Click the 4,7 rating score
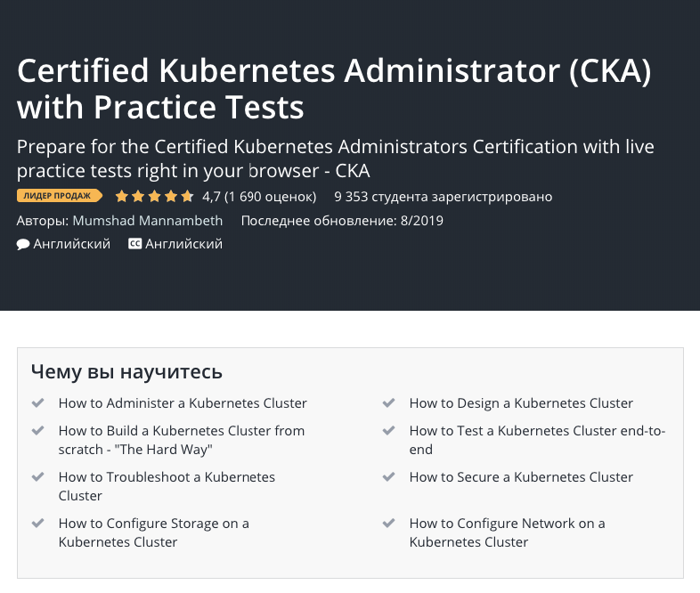This screenshot has height=593, width=700. (211, 197)
